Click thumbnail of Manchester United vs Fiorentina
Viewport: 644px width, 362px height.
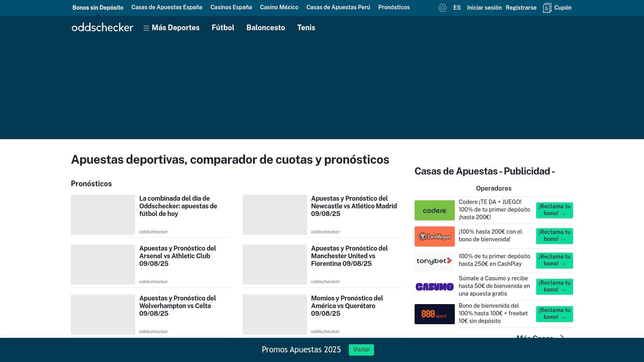(x=275, y=265)
